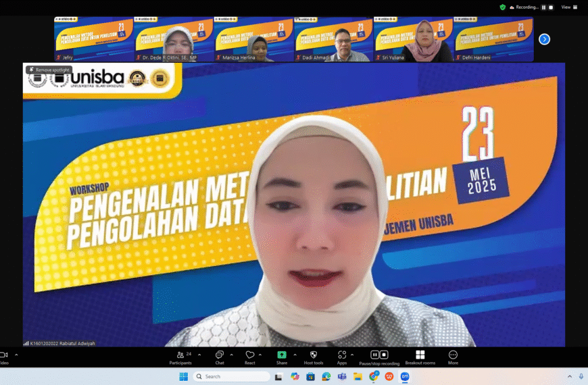588x385 pixels.
Task: Click the green encryption shield icon
Action: pyautogui.click(x=502, y=7)
